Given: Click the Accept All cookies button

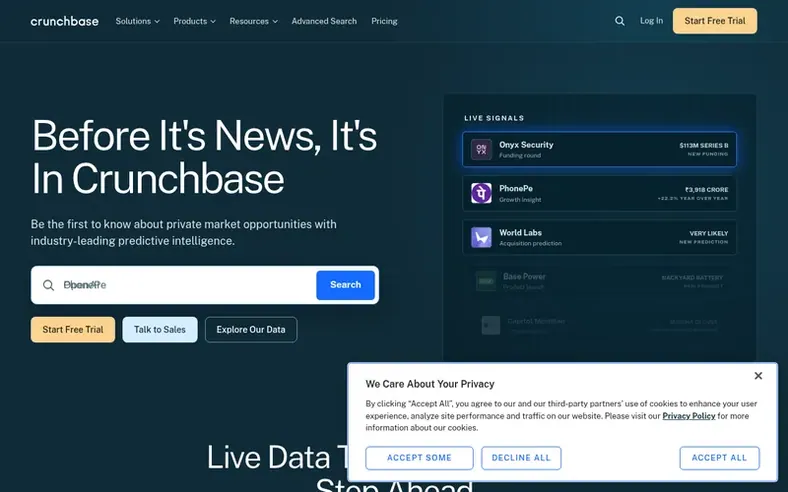Looking at the screenshot, I should click(719, 458).
